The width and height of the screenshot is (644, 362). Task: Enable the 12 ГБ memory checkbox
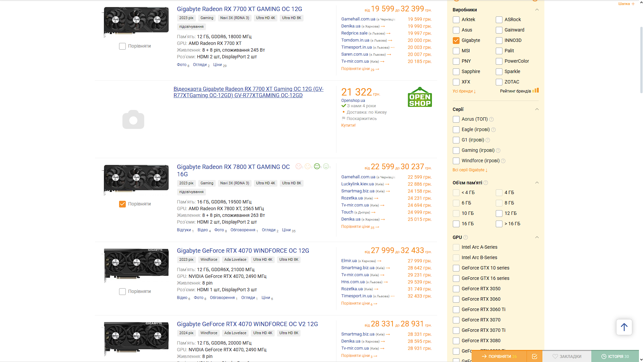[499, 214]
